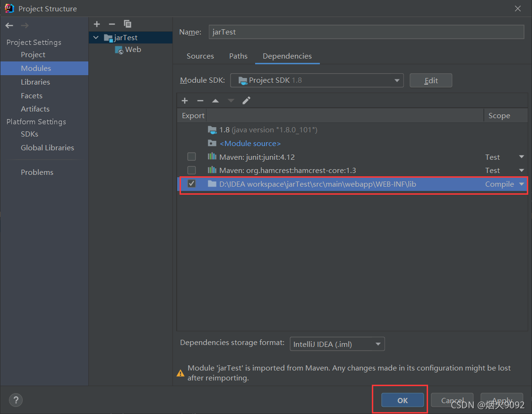Click the Name input field
The image size is (532, 414).
[x=366, y=32]
